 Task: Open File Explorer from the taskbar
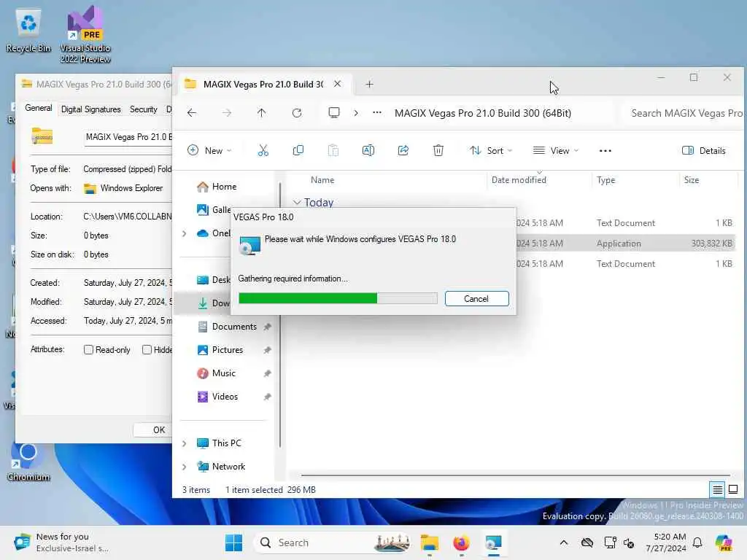pyautogui.click(x=429, y=542)
